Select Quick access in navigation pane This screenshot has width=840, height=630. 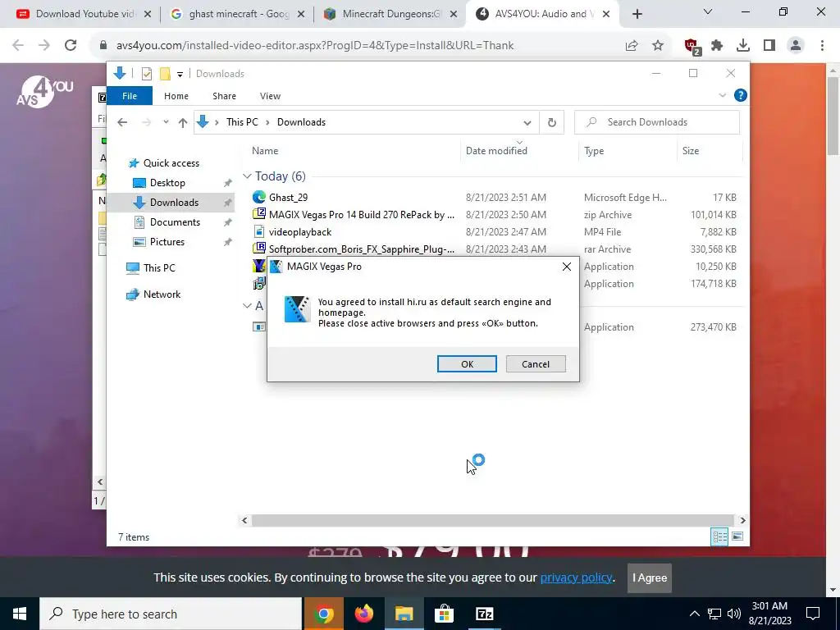coord(163,163)
